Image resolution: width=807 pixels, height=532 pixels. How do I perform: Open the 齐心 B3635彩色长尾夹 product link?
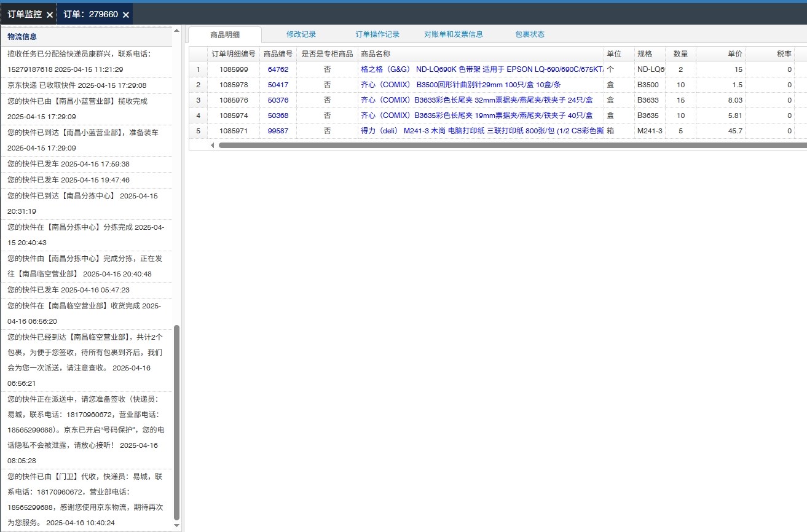pyautogui.click(x=476, y=115)
